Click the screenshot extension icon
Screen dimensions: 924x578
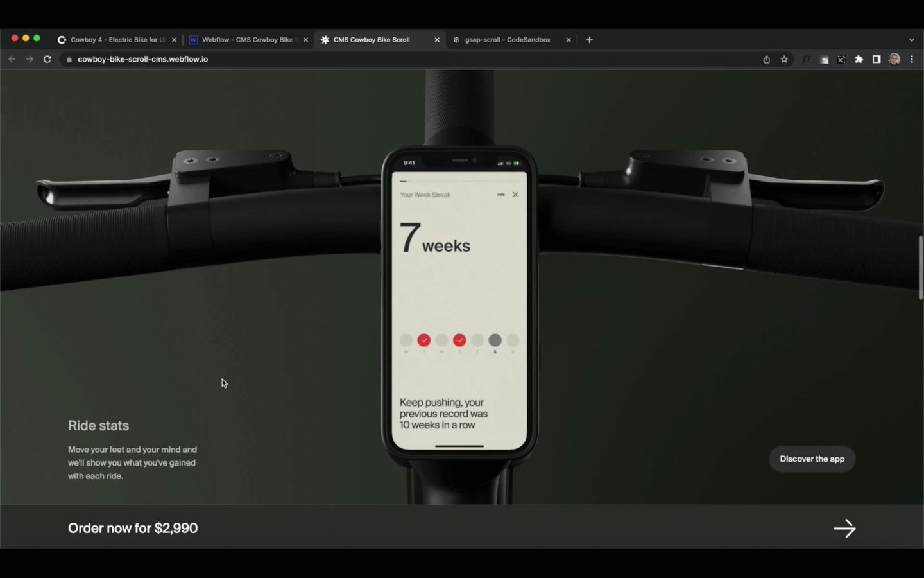point(824,59)
